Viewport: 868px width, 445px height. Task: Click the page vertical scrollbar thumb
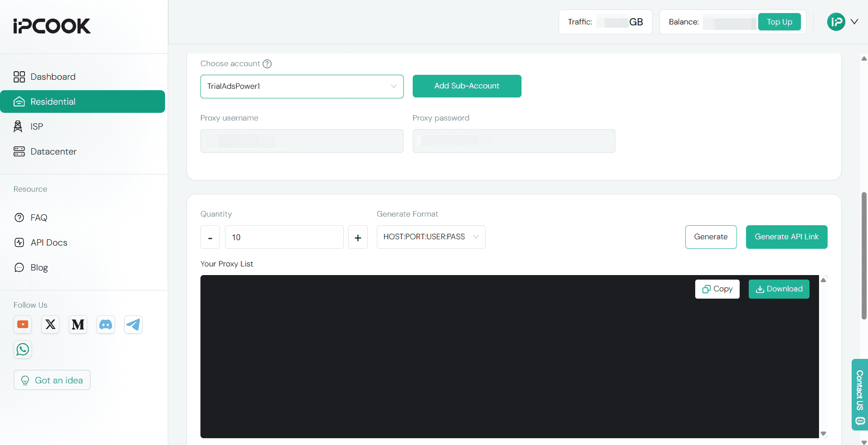pyautogui.click(x=864, y=256)
